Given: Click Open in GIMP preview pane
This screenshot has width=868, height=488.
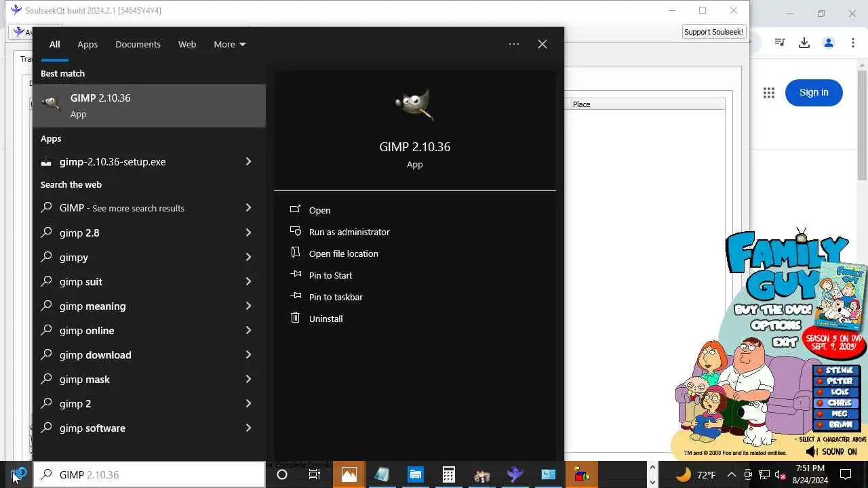Looking at the screenshot, I should pos(319,210).
